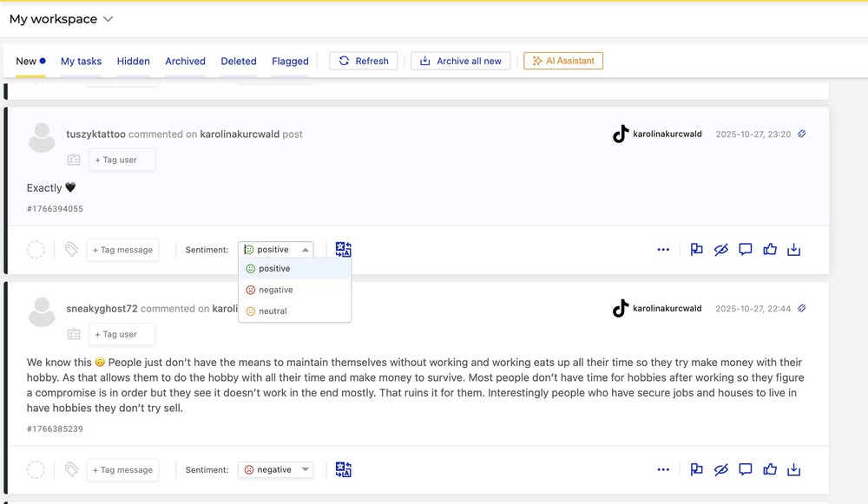Click the paperclip icon next to the 23:20 timestamp
The image size is (868, 504).
click(800, 134)
